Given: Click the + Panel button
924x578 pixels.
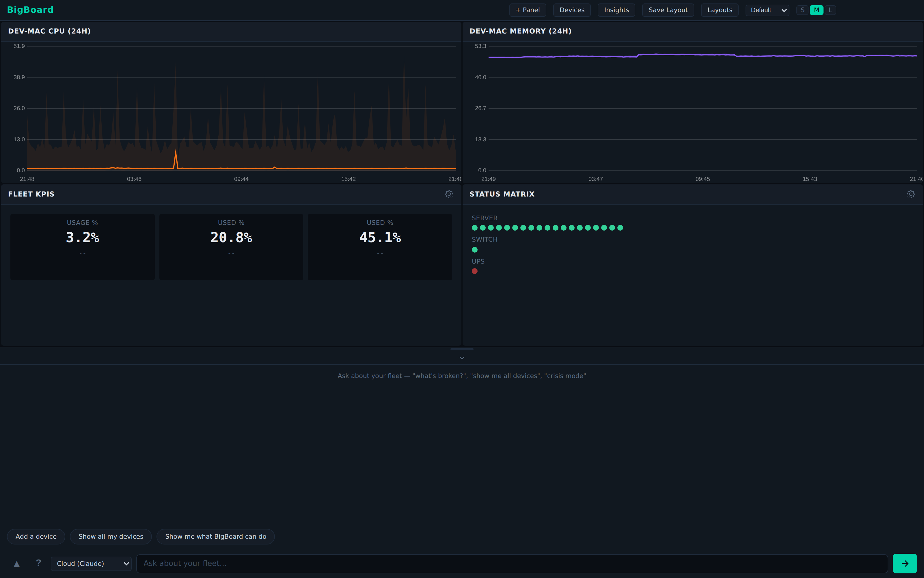Looking at the screenshot, I should pyautogui.click(x=527, y=10).
